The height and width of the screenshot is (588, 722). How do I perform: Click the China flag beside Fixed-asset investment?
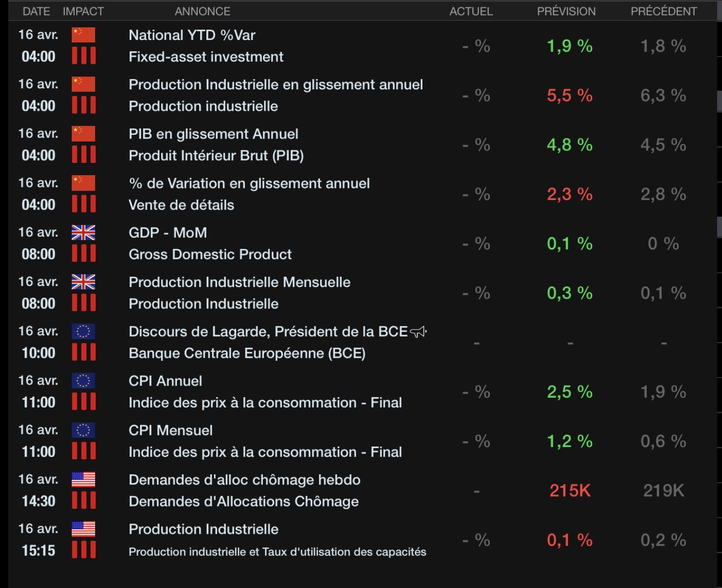click(83, 35)
